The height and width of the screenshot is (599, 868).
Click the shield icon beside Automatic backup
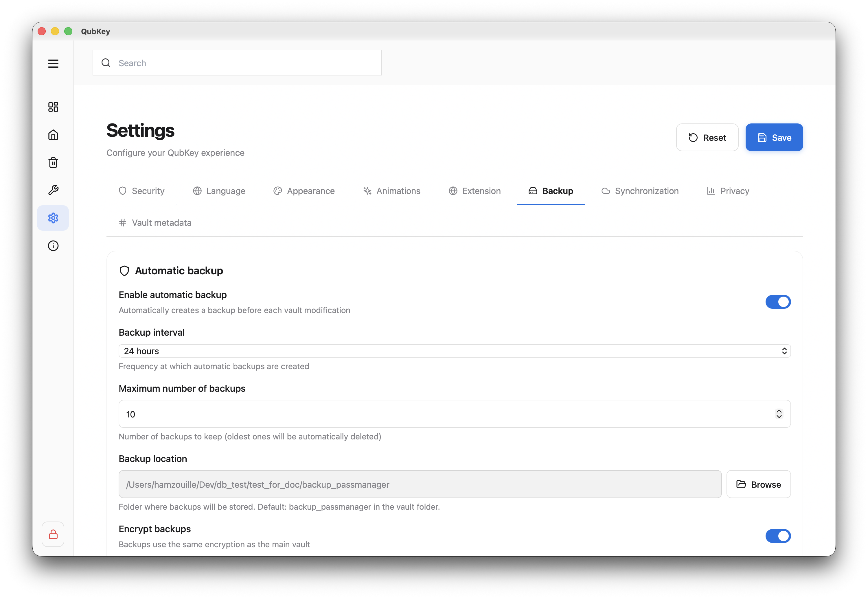124,271
